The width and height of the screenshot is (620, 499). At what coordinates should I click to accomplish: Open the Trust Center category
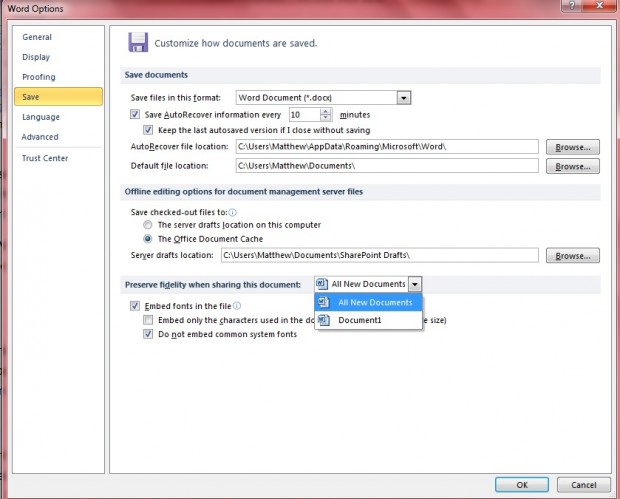(x=44, y=158)
